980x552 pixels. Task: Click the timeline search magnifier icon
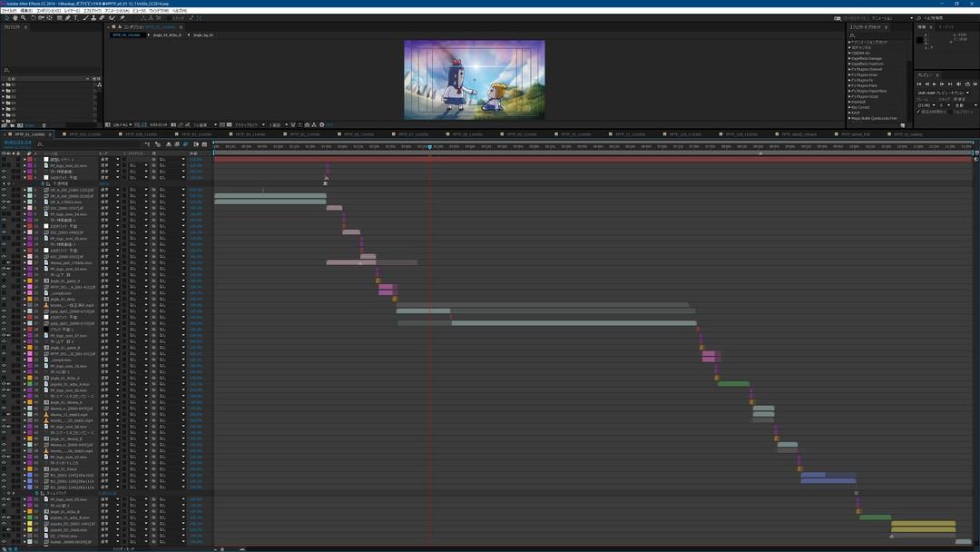tap(40, 144)
